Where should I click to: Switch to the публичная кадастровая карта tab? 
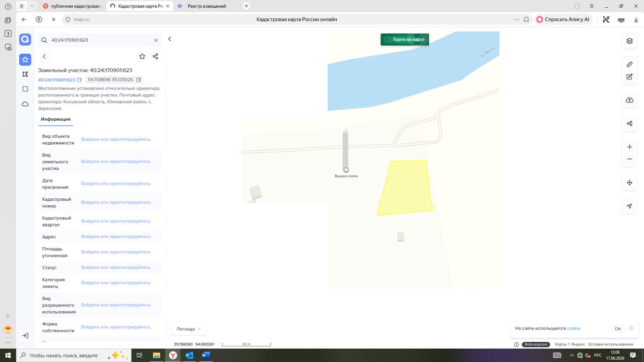72,6
